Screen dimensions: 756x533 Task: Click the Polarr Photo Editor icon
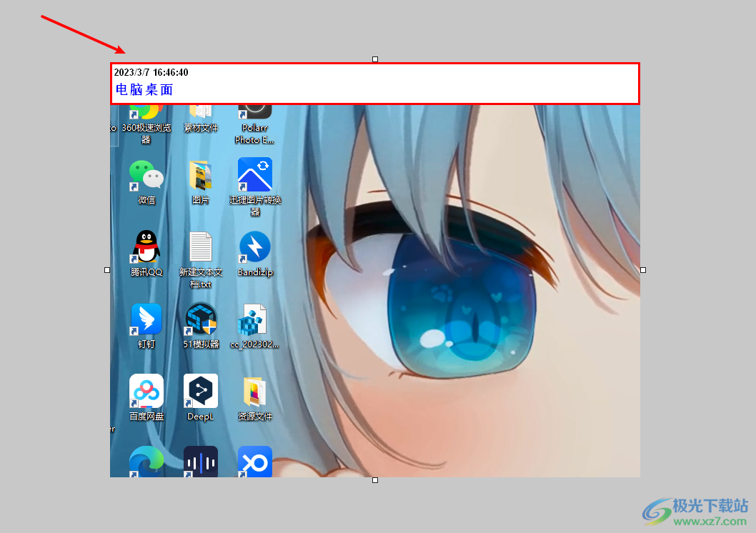(255, 112)
